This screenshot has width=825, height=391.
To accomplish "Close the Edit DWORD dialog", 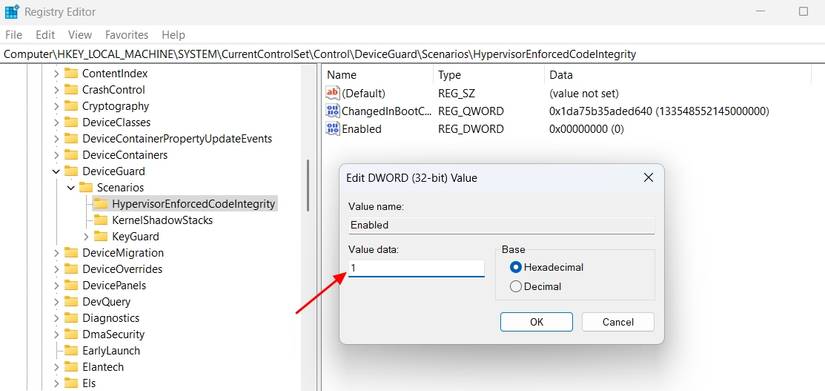I will pos(648,178).
